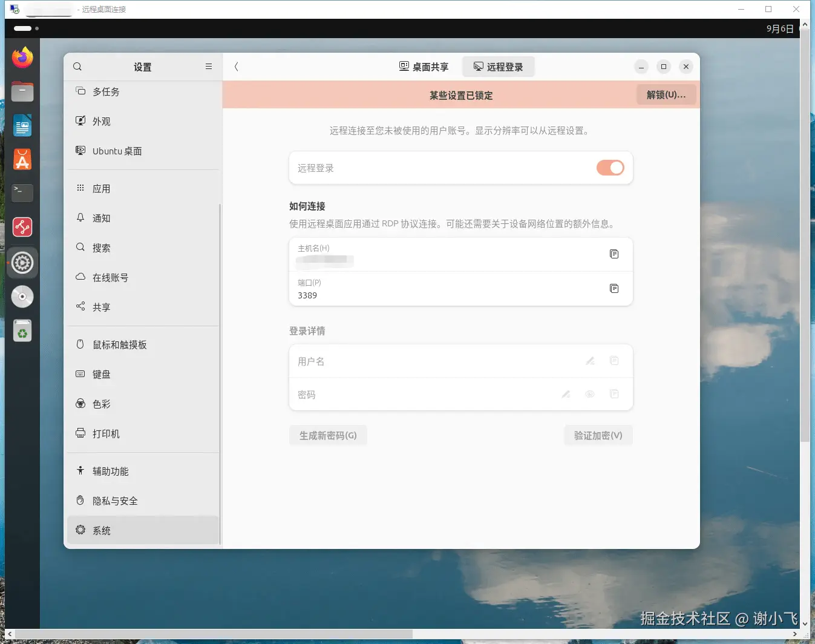This screenshot has height=644, width=815.
Task: Open Ubuntu Software from the dock
Action: (22, 159)
